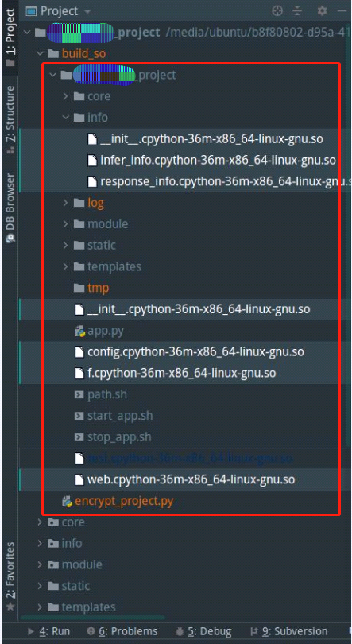The height and width of the screenshot is (644, 352).
Task: Expand the log folder
Action: point(65,203)
